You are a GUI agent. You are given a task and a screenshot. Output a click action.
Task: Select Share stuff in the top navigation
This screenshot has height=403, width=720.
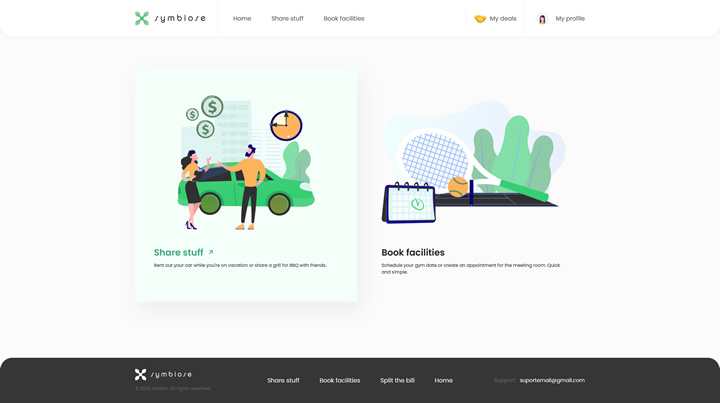pyautogui.click(x=287, y=19)
